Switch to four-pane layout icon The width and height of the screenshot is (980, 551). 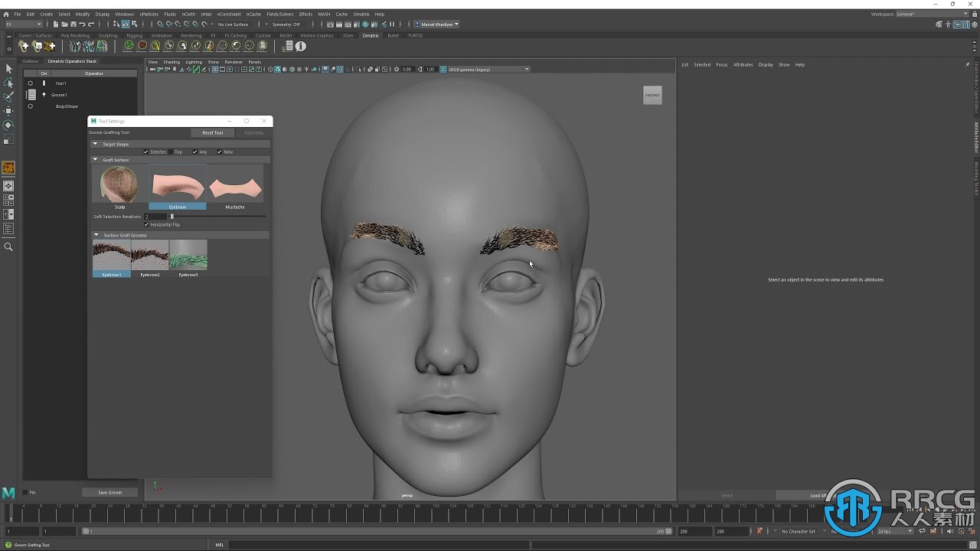coord(8,201)
